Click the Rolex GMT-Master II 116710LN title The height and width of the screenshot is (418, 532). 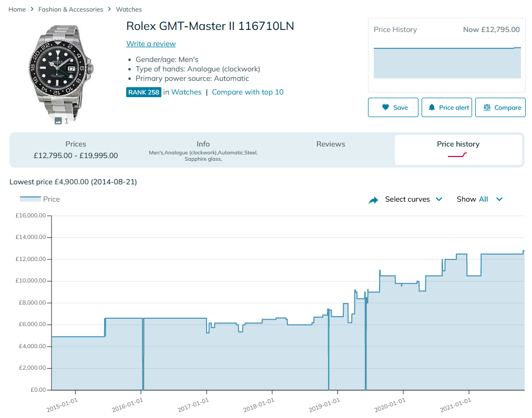(210, 26)
